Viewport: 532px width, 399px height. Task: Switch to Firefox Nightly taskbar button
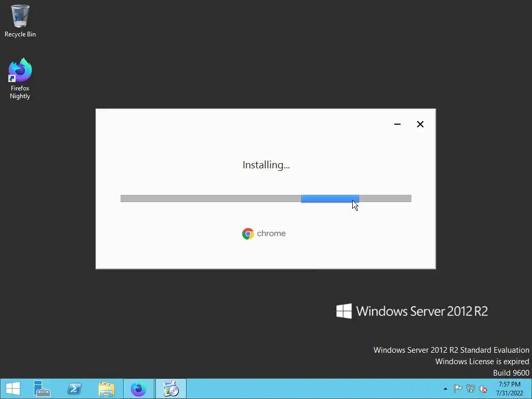pos(138,389)
